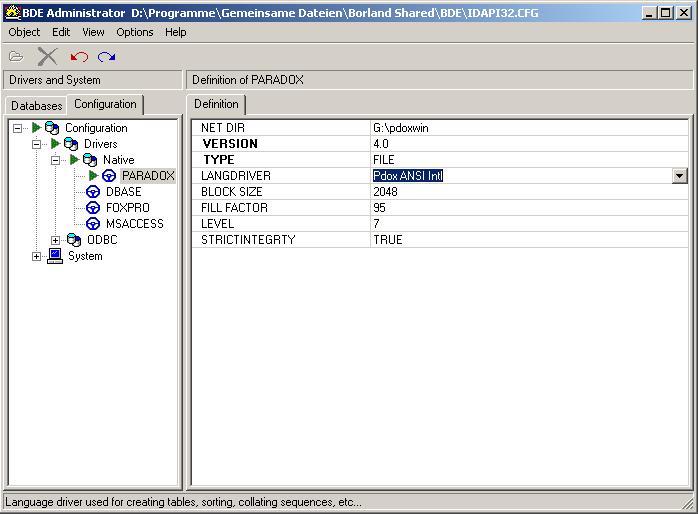Switch to the Databases tab
Image resolution: width=698 pixels, height=514 pixels.
[x=36, y=105]
